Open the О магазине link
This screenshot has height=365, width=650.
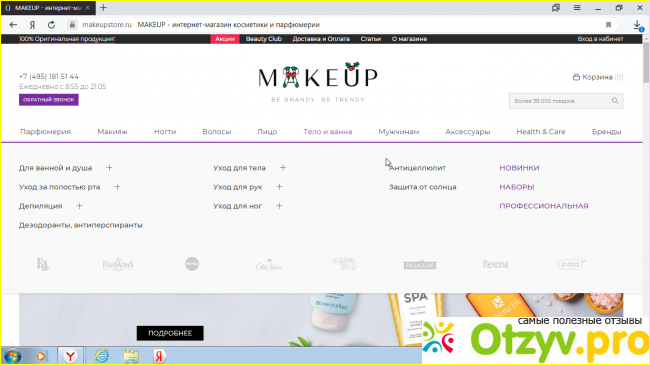click(409, 39)
